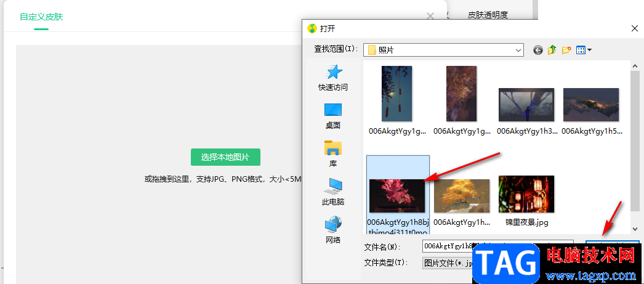Click the 皮肤透明度 label behind dialog
644x284 pixels.
click(488, 15)
